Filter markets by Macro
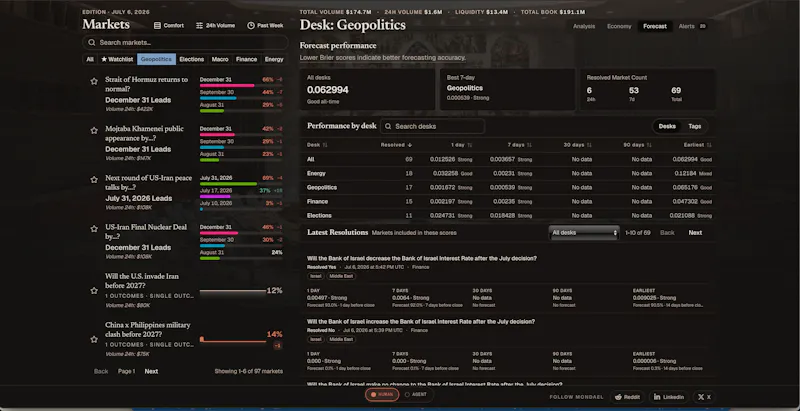The height and width of the screenshot is (411, 800). coord(220,60)
